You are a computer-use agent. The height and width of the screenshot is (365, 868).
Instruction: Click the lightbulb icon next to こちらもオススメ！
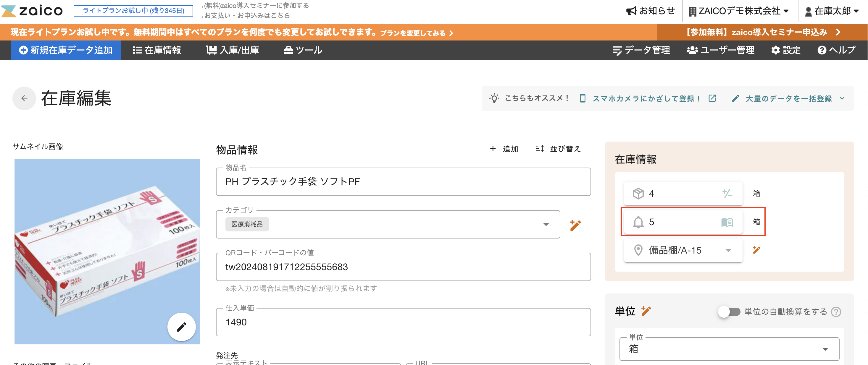494,98
